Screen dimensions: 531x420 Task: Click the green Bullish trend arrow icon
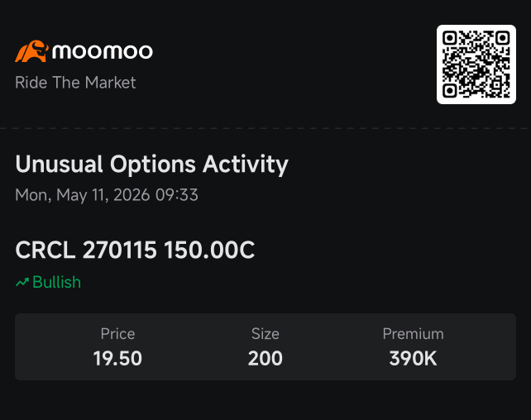[x=22, y=282]
